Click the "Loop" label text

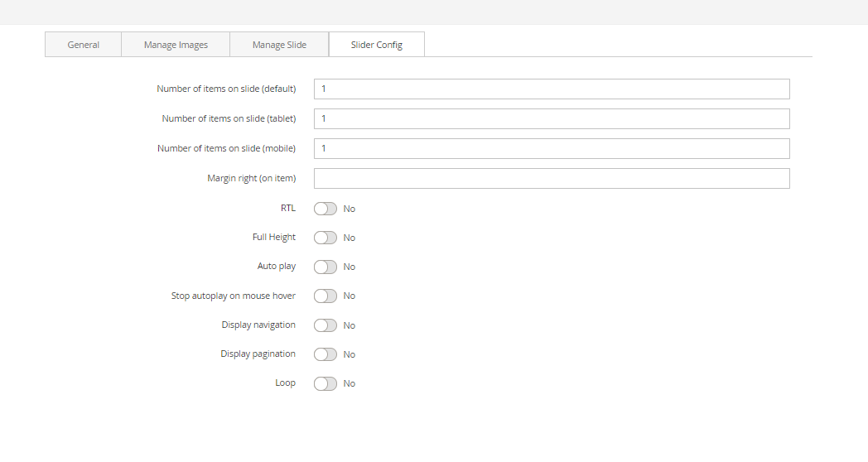click(285, 383)
